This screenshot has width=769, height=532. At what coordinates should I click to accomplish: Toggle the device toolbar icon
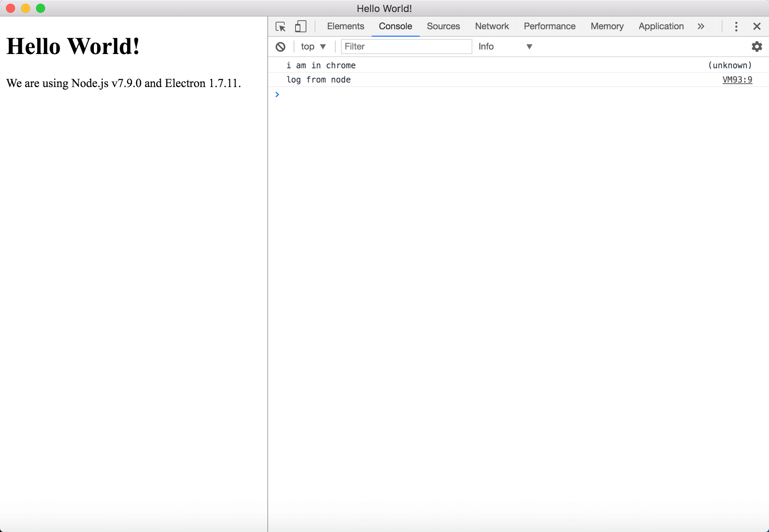[x=300, y=27]
